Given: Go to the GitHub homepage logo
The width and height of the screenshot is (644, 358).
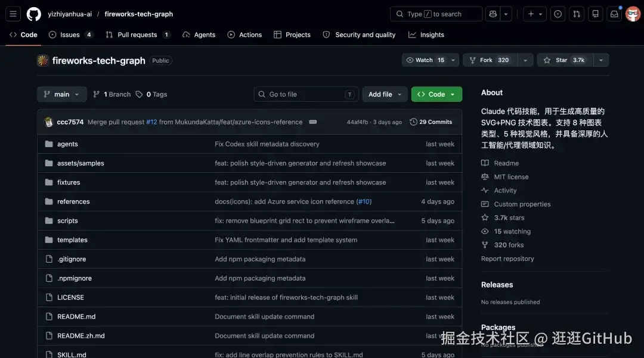Looking at the screenshot, I should pyautogui.click(x=33, y=14).
